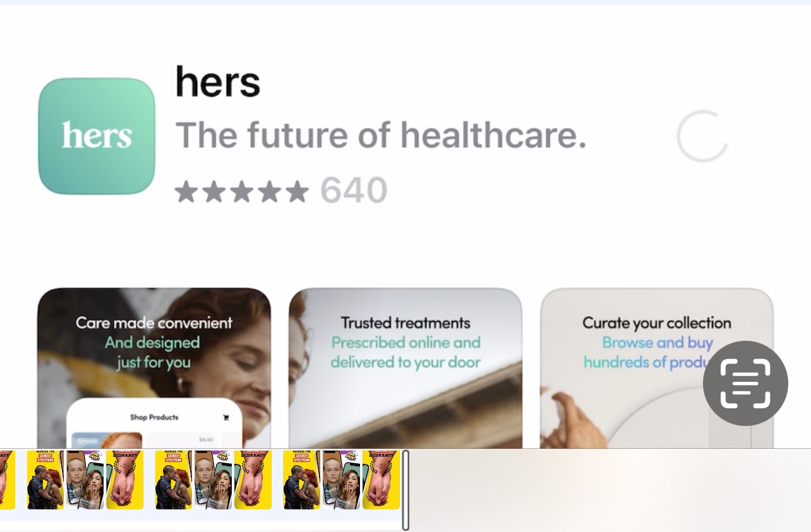The height and width of the screenshot is (532, 811).
Task: Tap the Shop Products heading
Action: pyautogui.click(x=154, y=417)
